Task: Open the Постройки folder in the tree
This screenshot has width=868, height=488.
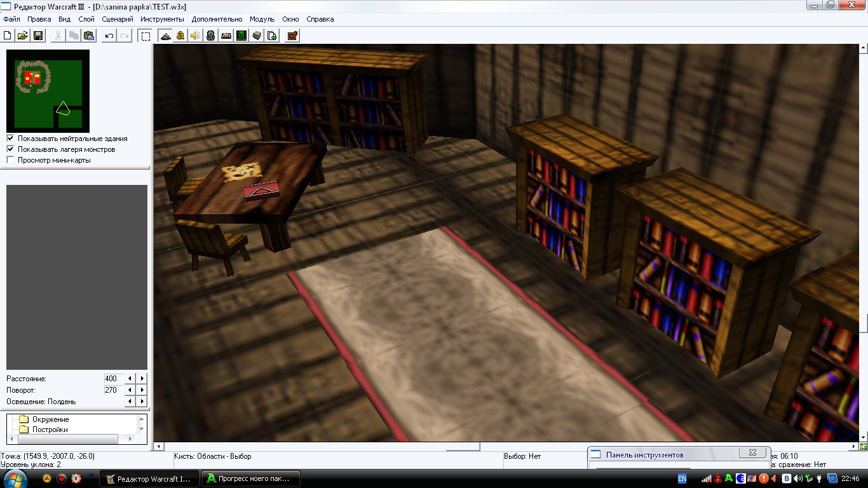Action: click(43, 430)
